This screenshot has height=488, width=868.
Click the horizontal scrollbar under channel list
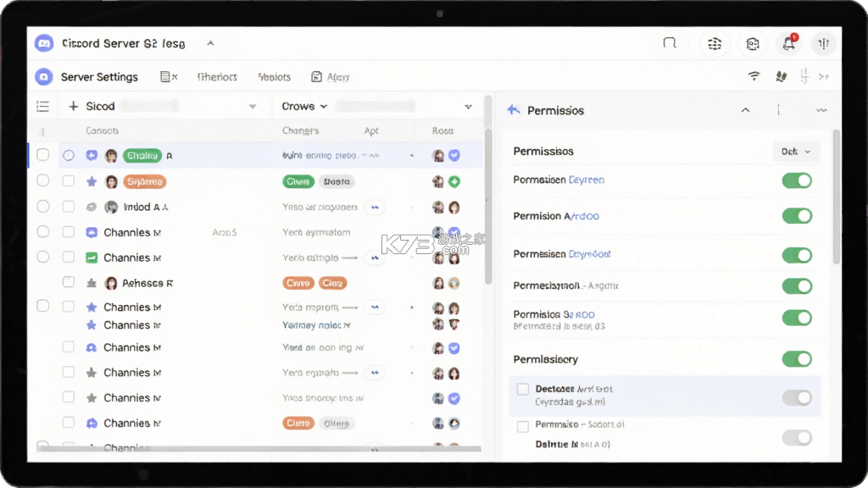(259, 449)
